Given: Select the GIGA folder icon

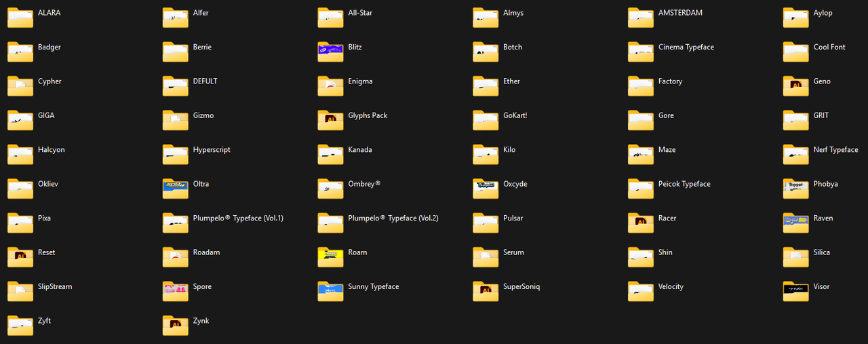Looking at the screenshot, I should tap(20, 120).
